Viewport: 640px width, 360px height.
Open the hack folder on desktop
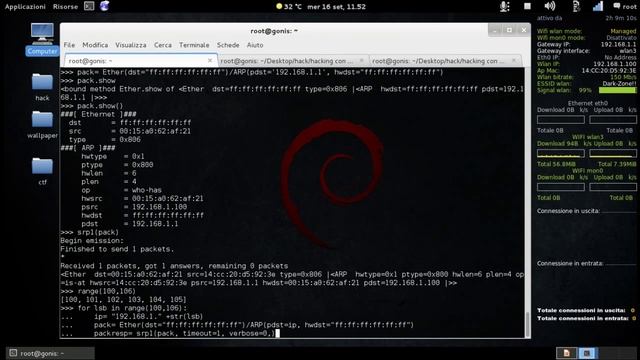pos(42,87)
